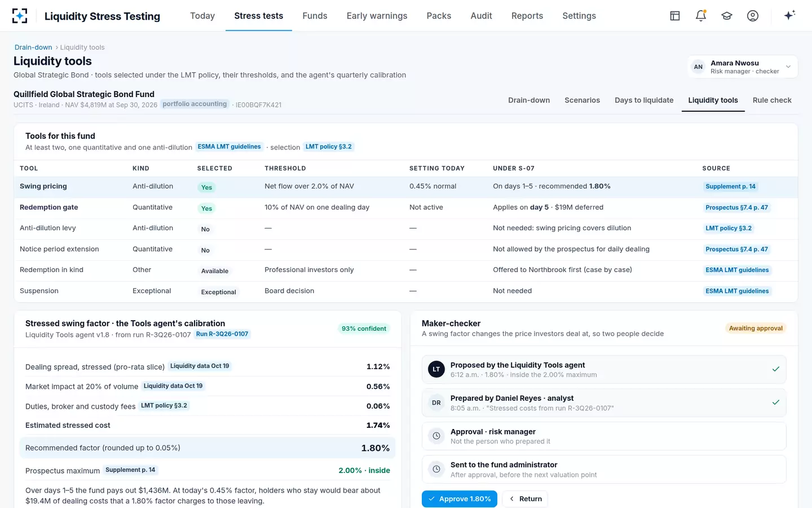Open the layout panel icon in header
This screenshot has height=508, width=812.
[x=675, y=16]
